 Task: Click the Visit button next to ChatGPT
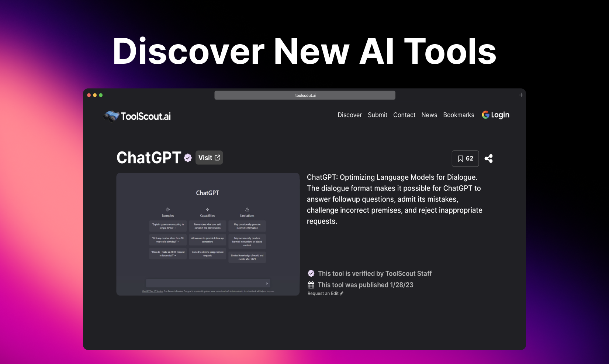click(x=209, y=158)
